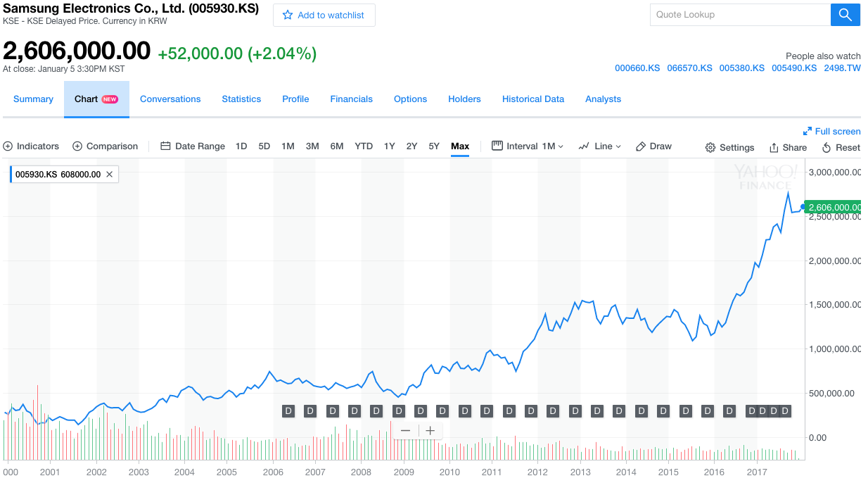This screenshot has width=868, height=483.
Task: Click the Samsung Electronics Co., Ltd. (005930.KS) heading
Action: coord(131,9)
